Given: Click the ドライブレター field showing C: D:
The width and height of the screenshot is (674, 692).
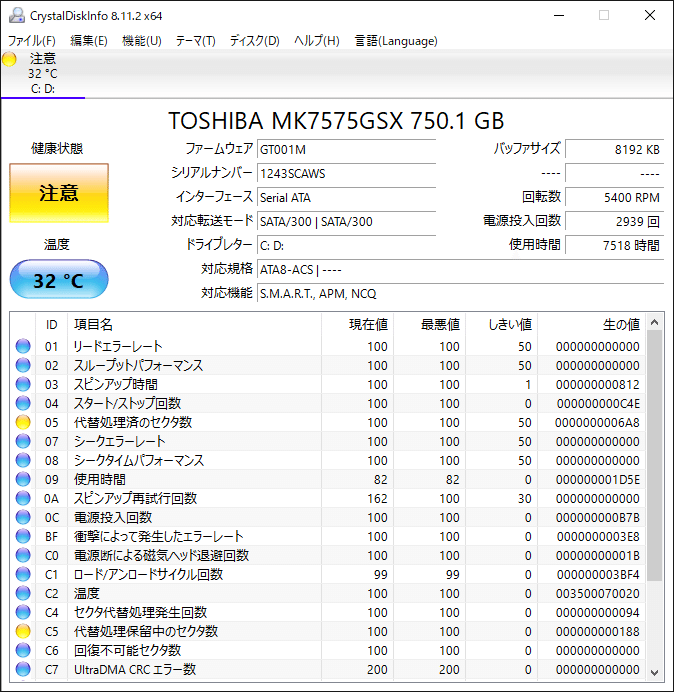Looking at the screenshot, I should click(x=346, y=245).
